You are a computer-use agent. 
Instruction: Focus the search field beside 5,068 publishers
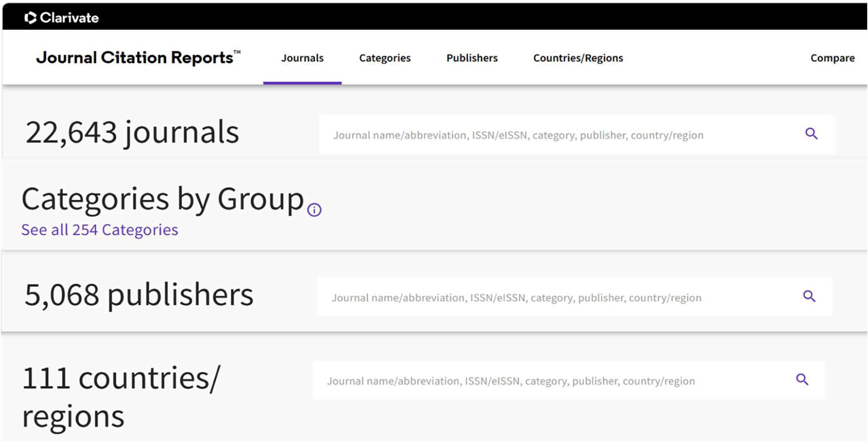click(x=575, y=297)
